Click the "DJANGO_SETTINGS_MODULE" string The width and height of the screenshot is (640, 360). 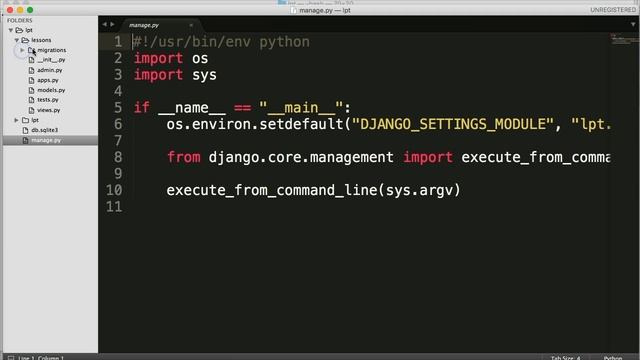453,124
